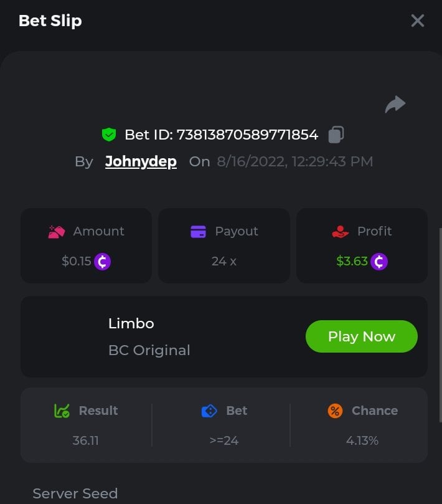Open the Johnydep user profile link
442x504 pixels.
coord(141,161)
